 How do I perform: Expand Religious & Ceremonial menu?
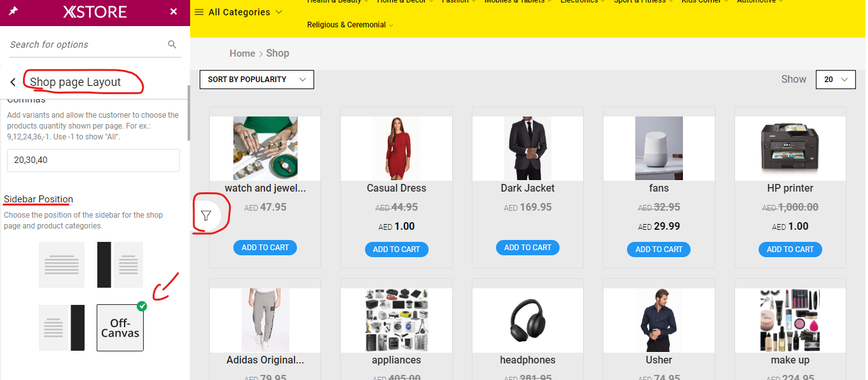click(x=350, y=25)
